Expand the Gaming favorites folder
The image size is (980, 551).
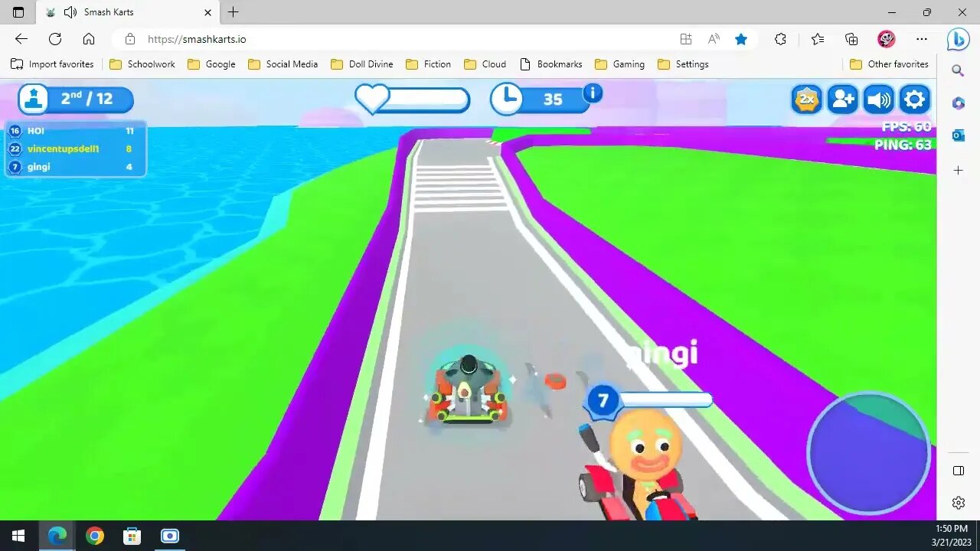click(620, 64)
